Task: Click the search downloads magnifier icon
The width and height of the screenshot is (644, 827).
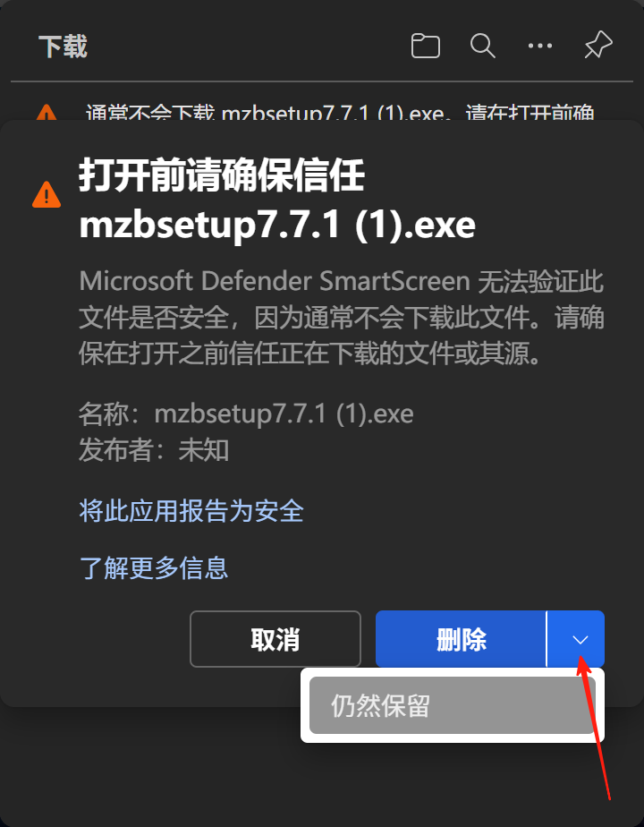Action: click(483, 46)
